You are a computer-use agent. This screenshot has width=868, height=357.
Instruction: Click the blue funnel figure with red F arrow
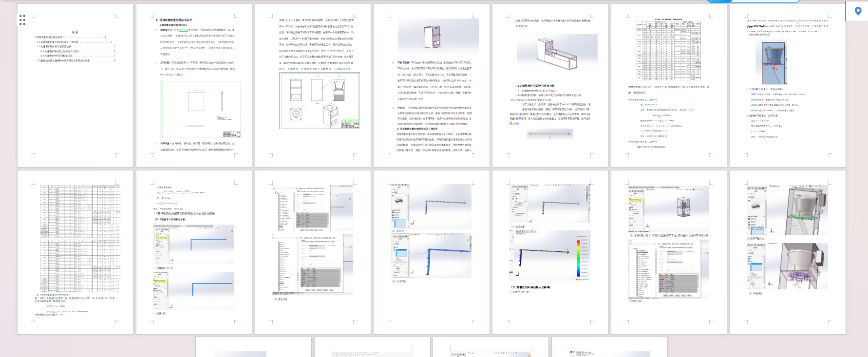pyautogui.click(x=774, y=63)
